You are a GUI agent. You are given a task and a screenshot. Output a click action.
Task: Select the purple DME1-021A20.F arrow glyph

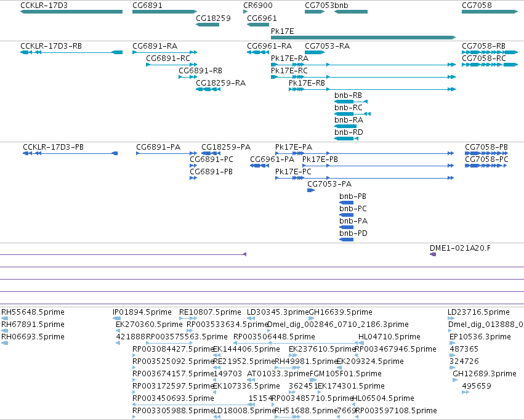click(x=433, y=254)
